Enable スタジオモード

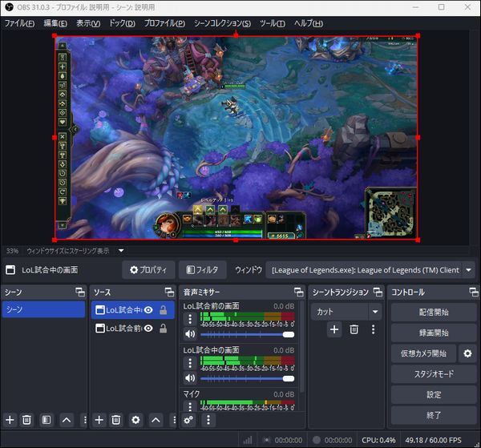(x=434, y=374)
